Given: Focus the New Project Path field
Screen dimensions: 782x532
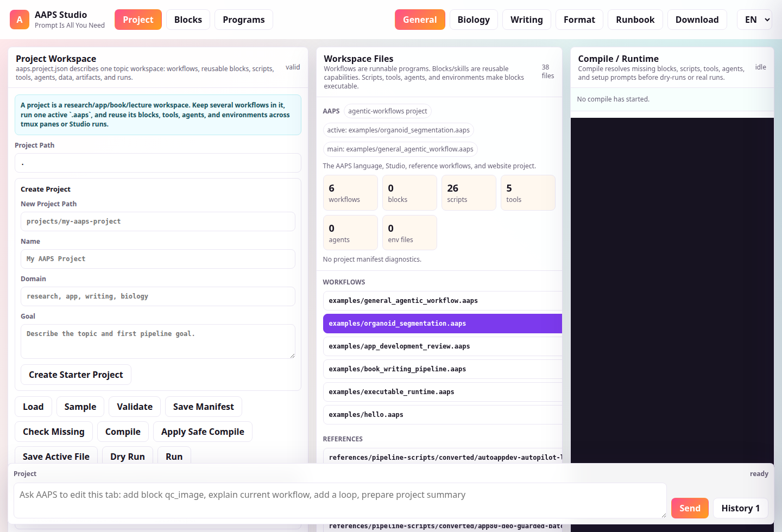Looking at the screenshot, I should [158, 221].
